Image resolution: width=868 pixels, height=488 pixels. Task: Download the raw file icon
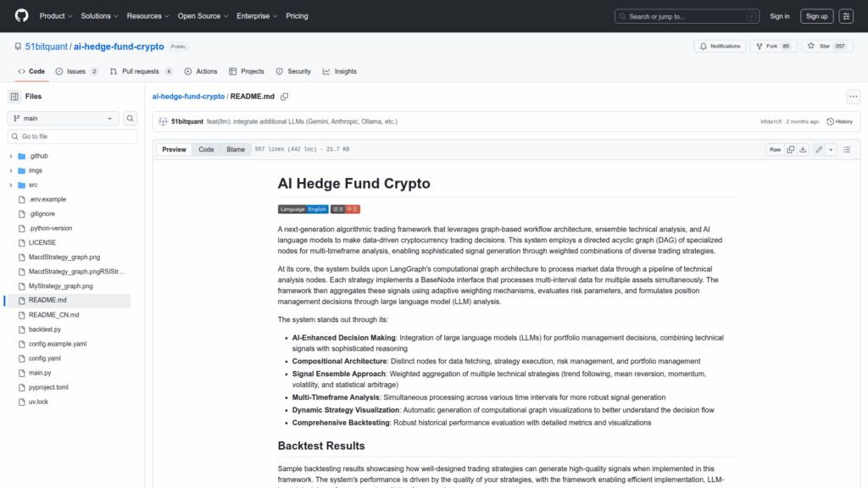click(803, 149)
